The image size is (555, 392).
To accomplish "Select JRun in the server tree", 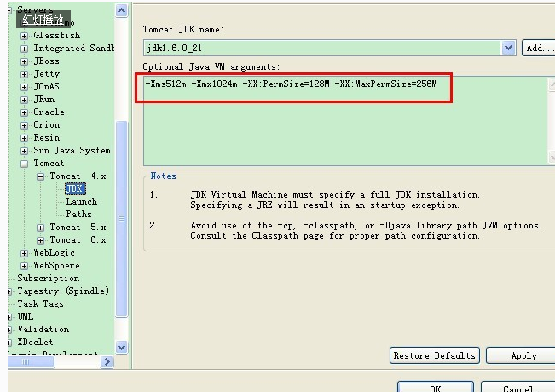I will point(43,99).
